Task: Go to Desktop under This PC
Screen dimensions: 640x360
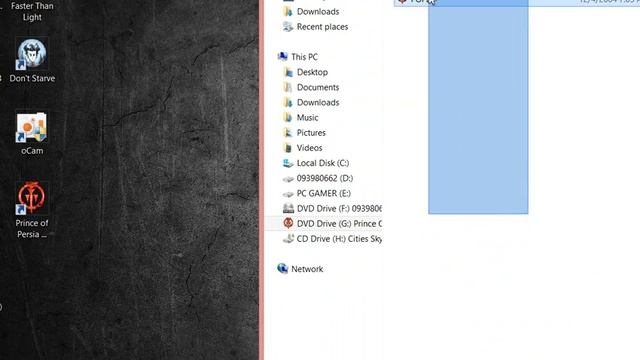Action: pyautogui.click(x=312, y=72)
